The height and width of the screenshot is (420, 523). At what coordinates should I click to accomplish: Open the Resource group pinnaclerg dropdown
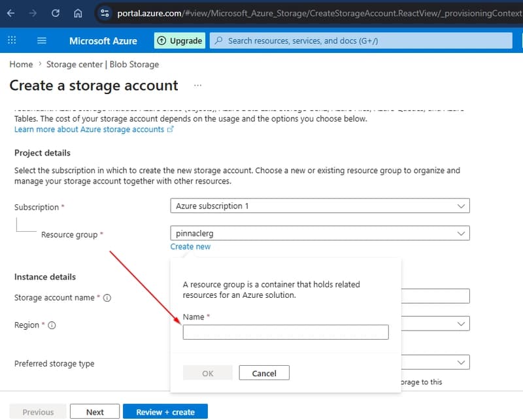320,233
